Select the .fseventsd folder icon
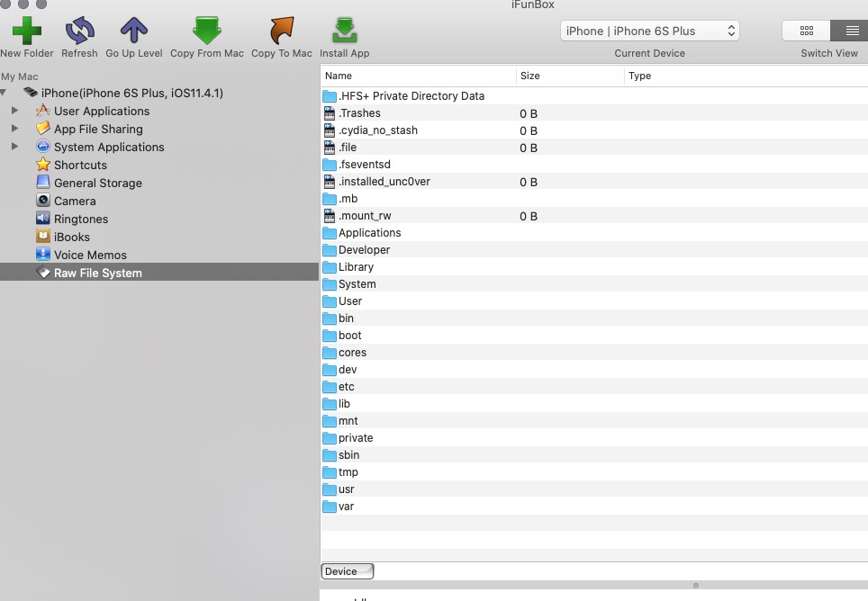 click(x=330, y=165)
